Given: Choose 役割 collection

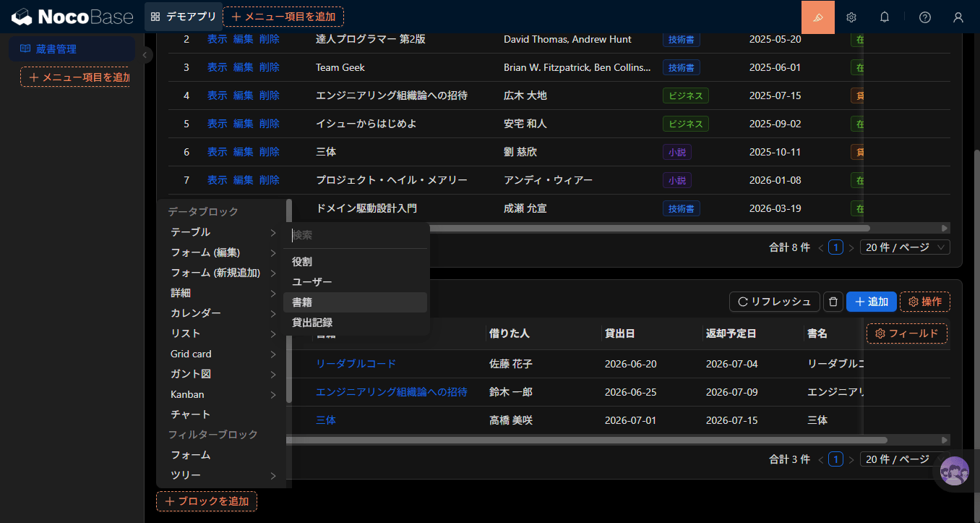Looking at the screenshot, I should tap(356, 262).
